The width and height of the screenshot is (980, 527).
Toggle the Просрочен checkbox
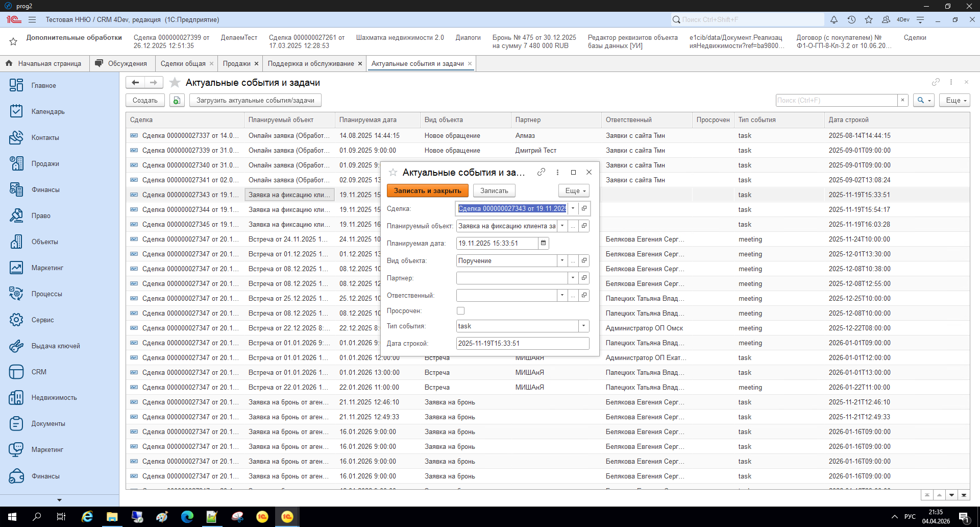(461, 311)
